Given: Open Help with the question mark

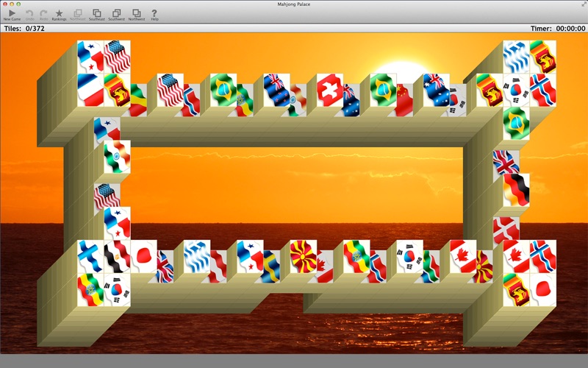Looking at the screenshot, I should (x=154, y=15).
